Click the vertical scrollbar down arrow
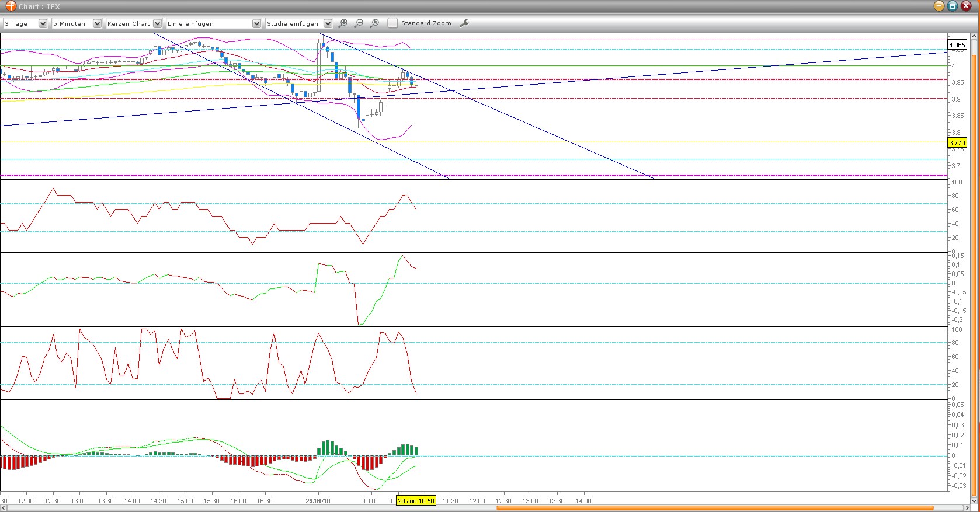980x512 pixels. (x=974, y=500)
